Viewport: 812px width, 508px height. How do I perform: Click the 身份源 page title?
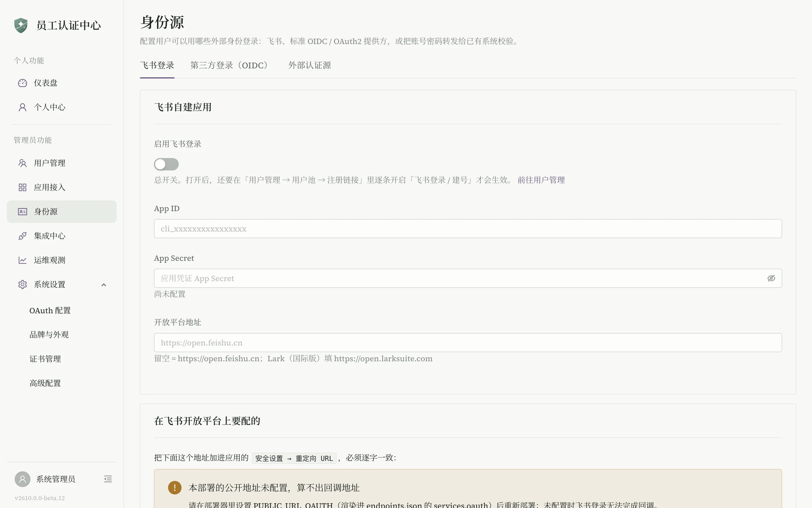162,22
